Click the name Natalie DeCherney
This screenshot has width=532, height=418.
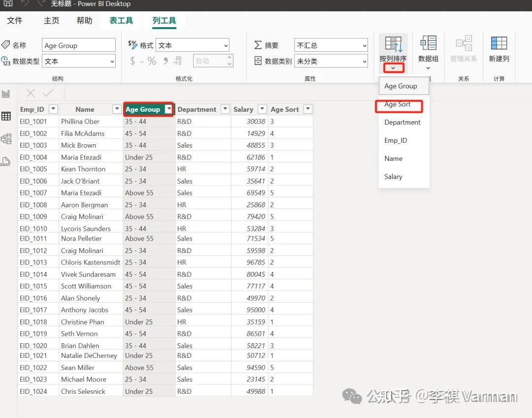[89, 355]
